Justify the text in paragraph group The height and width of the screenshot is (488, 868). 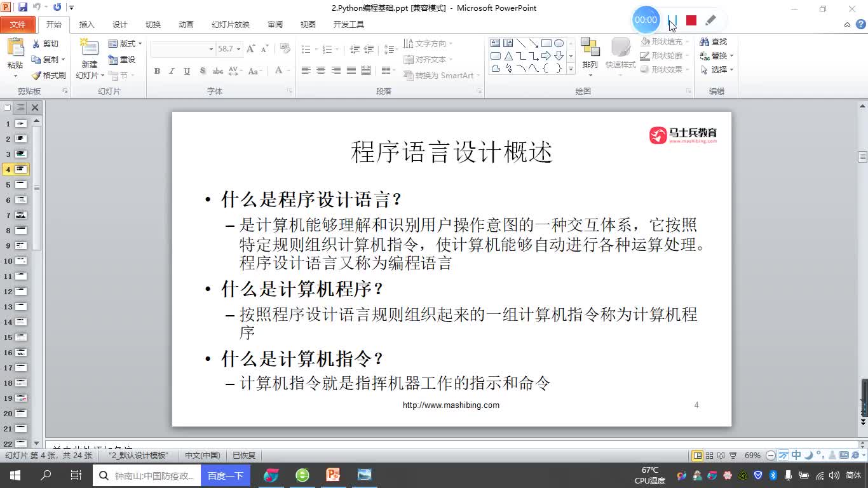click(x=351, y=71)
